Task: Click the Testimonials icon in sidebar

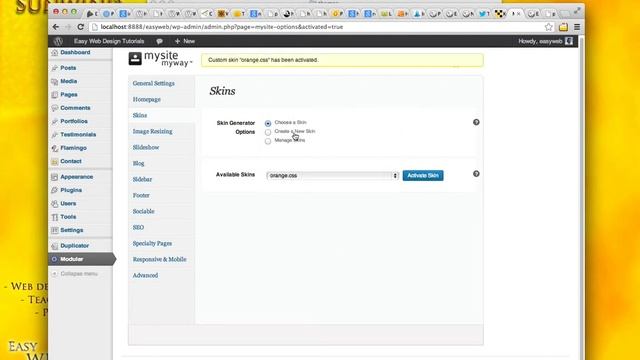Action: tap(55, 135)
